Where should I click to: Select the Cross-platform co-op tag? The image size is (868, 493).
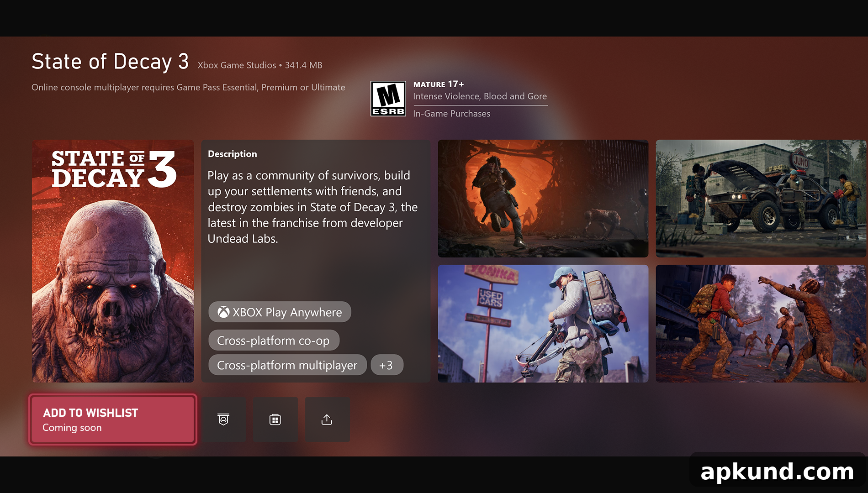pyautogui.click(x=274, y=340)
